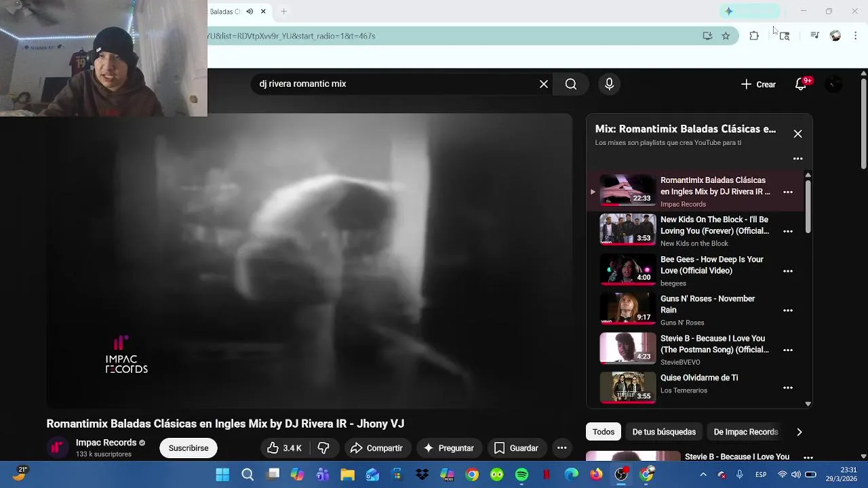Click Crear to create content
The width and height of the screenshot is (868, 488).
click(x=758, y=84)
